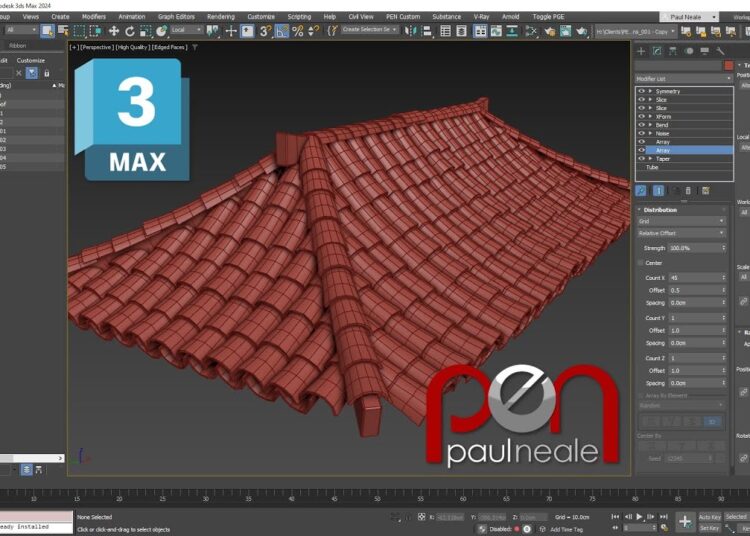Image resolution: width=750 pixels, height=536 pixels.
Task: Activate the Select Object tool
Action: point(47,31)
